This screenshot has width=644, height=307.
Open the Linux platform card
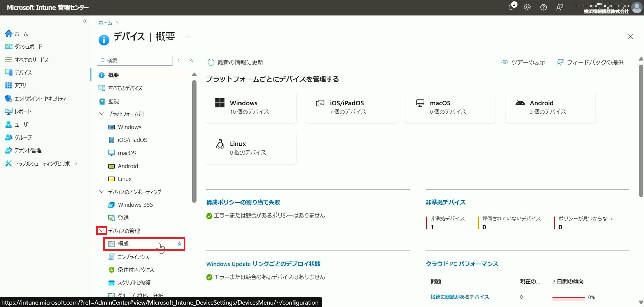[251, 148]
